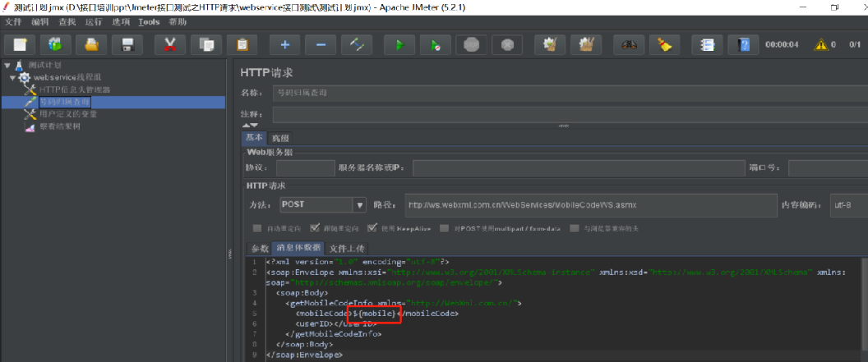Viewport: 868px width, 362px height.
Task: Toggle 跟随重定向 checkbox
Action: click(x=315, y=228)
